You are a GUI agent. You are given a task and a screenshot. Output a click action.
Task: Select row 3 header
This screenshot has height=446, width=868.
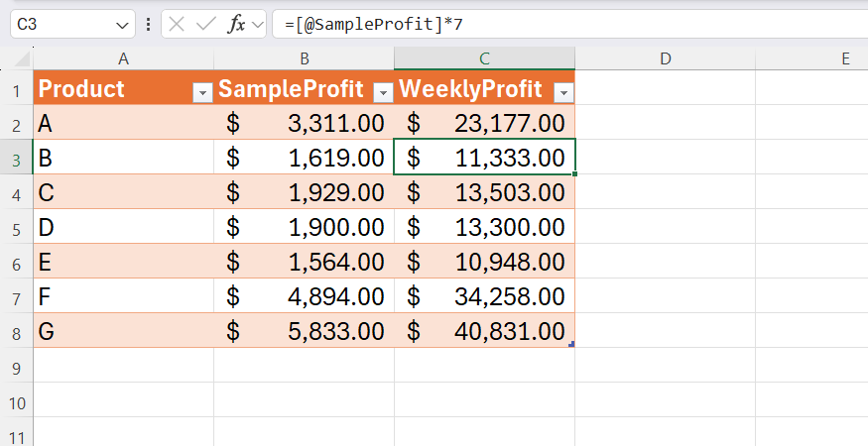pyautogui.click(x=17, y=158)
